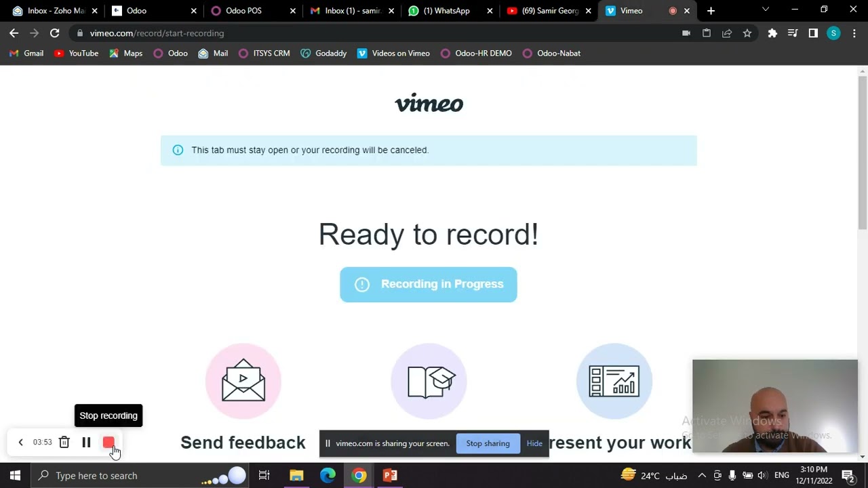Open the Odoo-HR DEMO bookmark
Image resolution: width=868 pixels, height=488 pixels.
click(477, 54)
